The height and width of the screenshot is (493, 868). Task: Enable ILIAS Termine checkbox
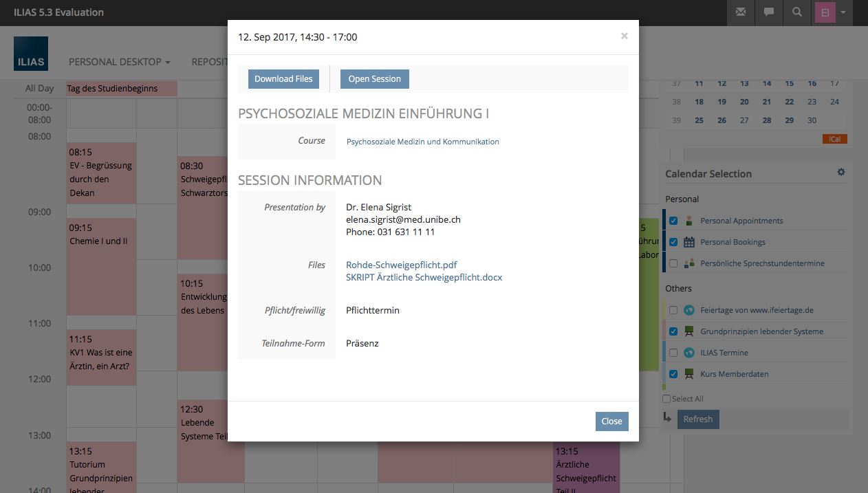coord(673,353)
